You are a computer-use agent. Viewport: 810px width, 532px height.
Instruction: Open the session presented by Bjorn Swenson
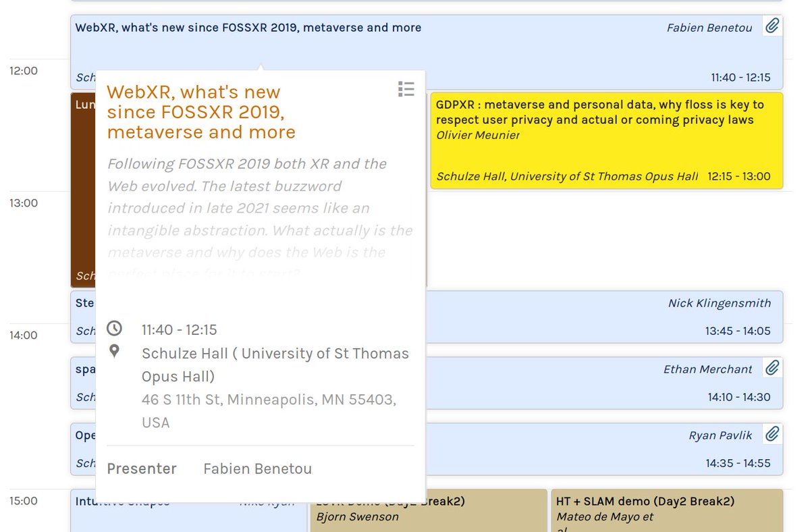coord(428,510)
